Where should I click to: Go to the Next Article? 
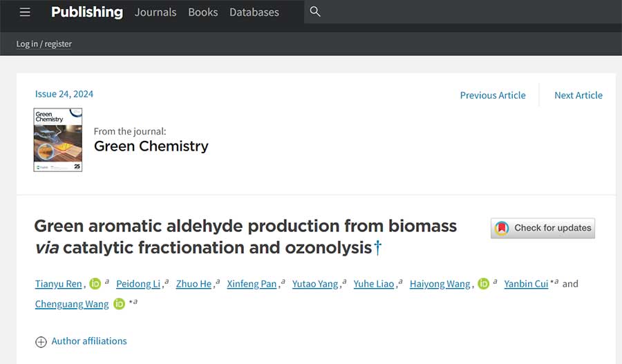[x=578, y=95]
